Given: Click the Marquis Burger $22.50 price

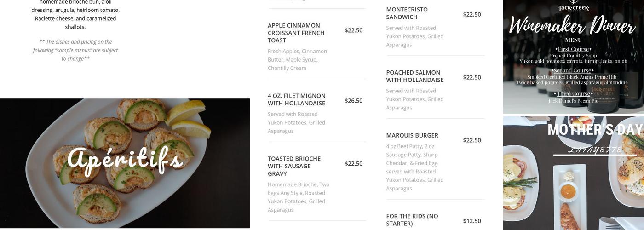Looking at the screenshot, I should pos(472,140).
